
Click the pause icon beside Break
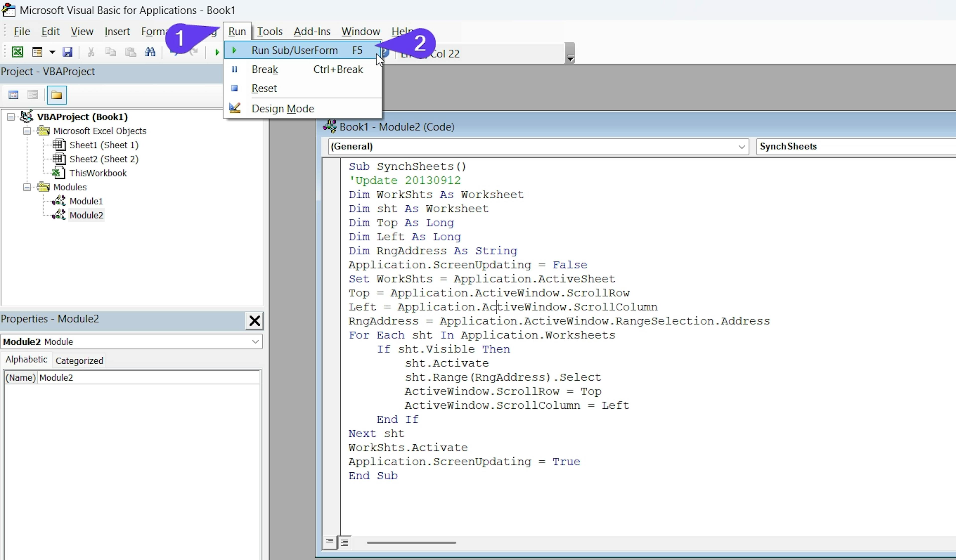[235, 69]
